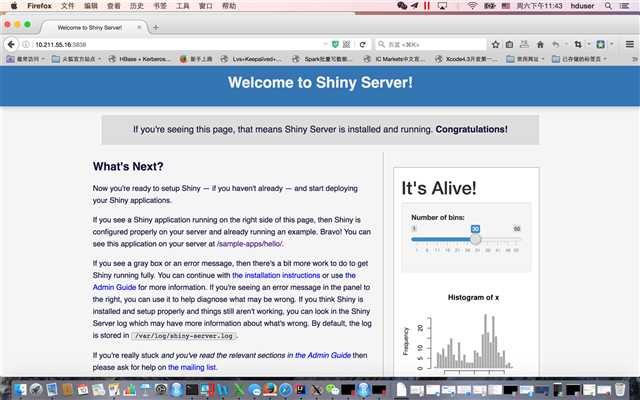640x400 pixels.
Task: Close the Welcome to Shiny Server tab
Action: tap(139, 27)
